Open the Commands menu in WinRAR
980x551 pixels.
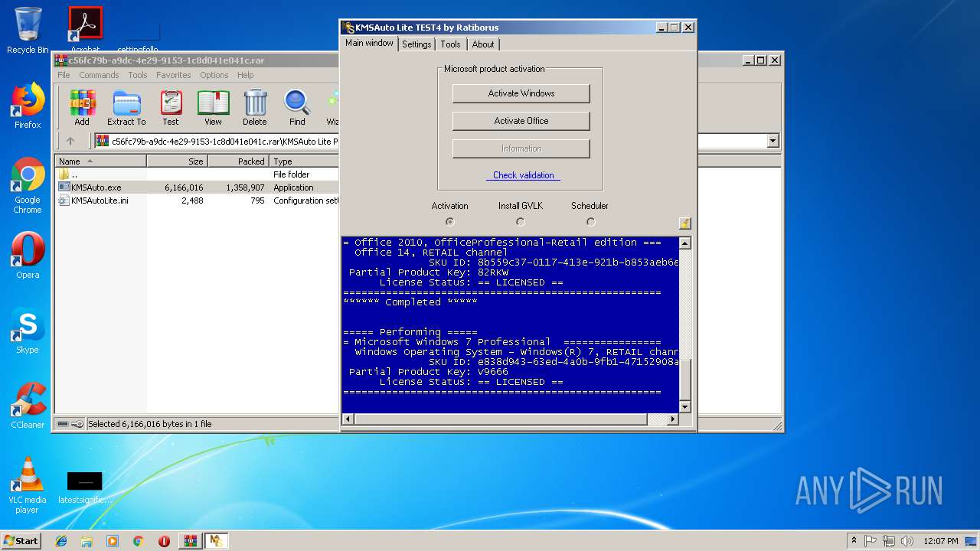[99, 75]
